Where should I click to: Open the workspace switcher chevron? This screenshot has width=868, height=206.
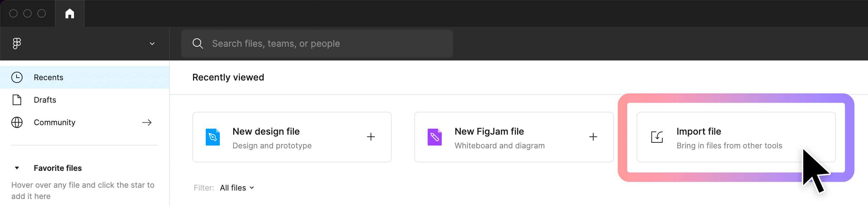point(152,44)
